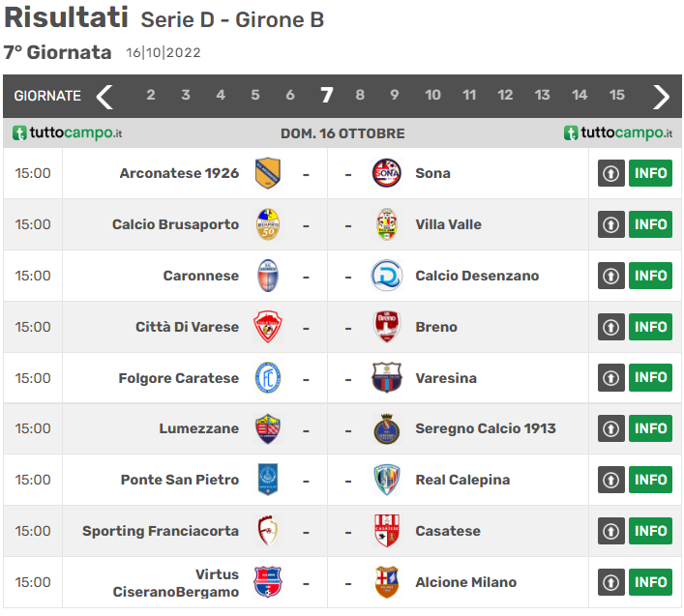
Task: Select giornata 8 in the navigation bar
Action: 360,95
